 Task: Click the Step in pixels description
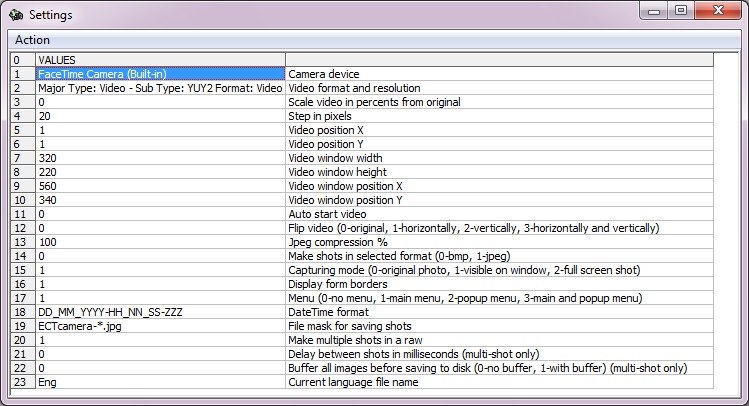click(499, 116)
